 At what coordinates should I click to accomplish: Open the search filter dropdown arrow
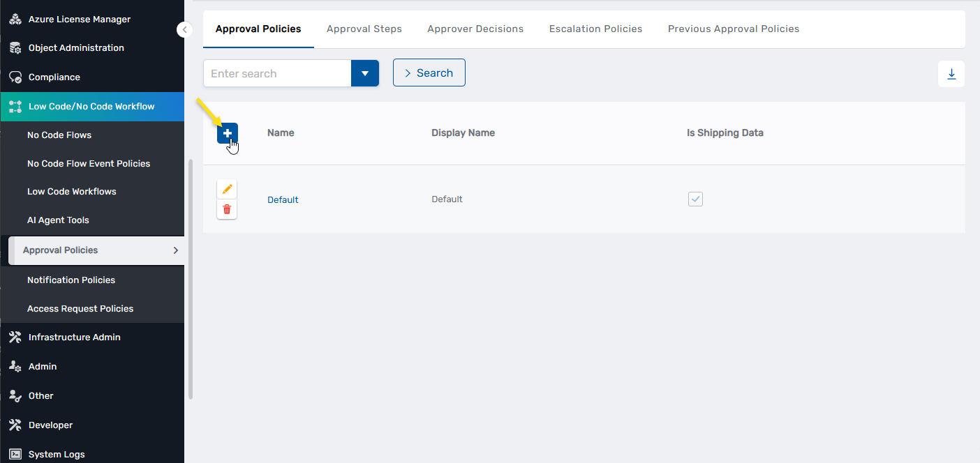[x=365, y=73]
